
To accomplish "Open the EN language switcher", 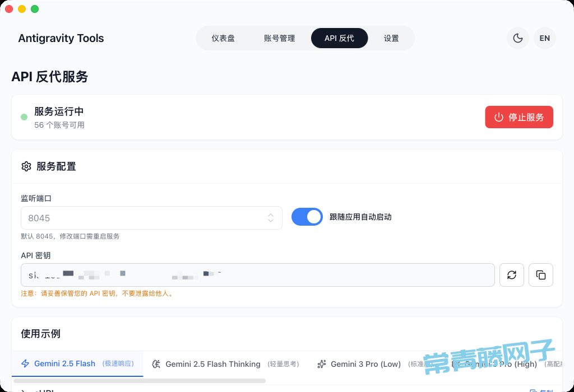I will [544, 38].
